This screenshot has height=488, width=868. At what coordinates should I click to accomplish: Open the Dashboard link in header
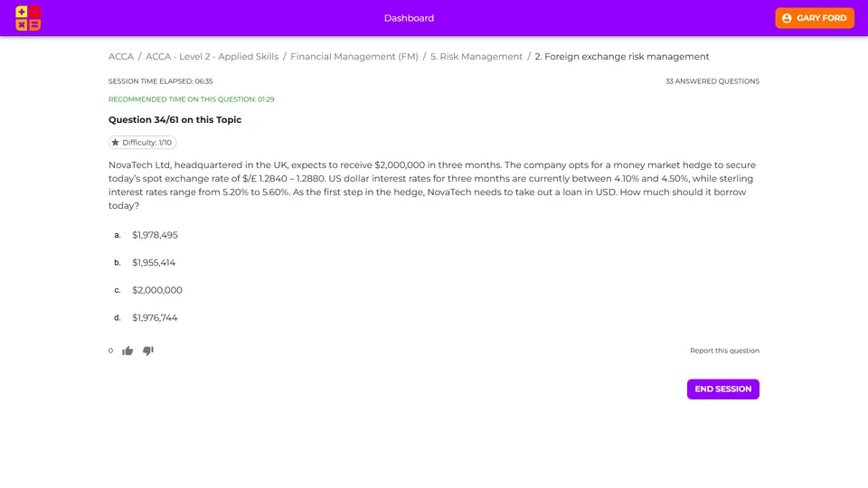pyautogui.click(x=409, y=18)
